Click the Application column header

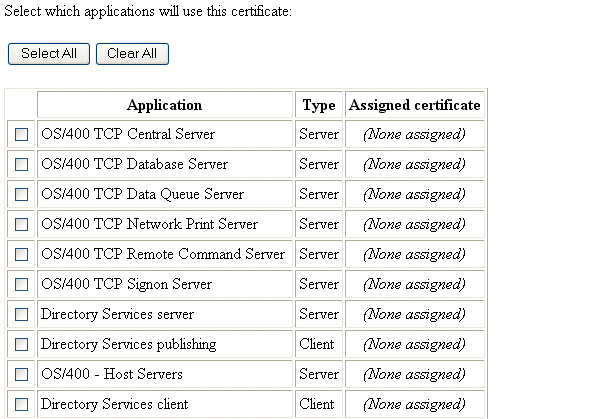(165, 105)
